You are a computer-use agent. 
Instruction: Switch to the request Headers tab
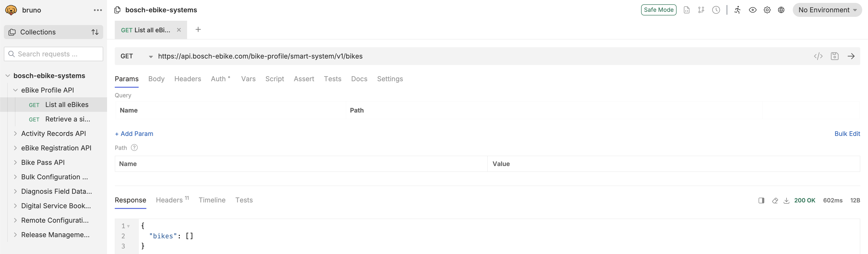tap(188, 79)
